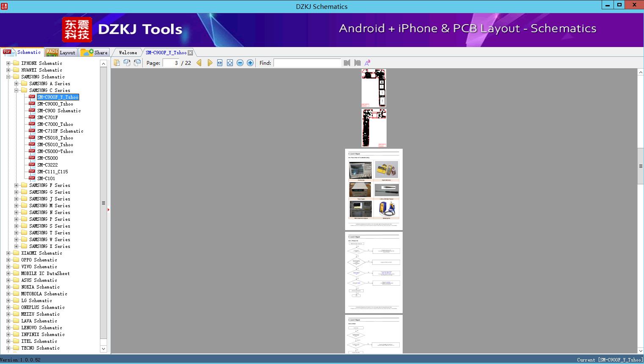Viewport: 644px width, 364px height.
Task: Open the SM-C900 Schematic PDF
Action: (59, 111)
